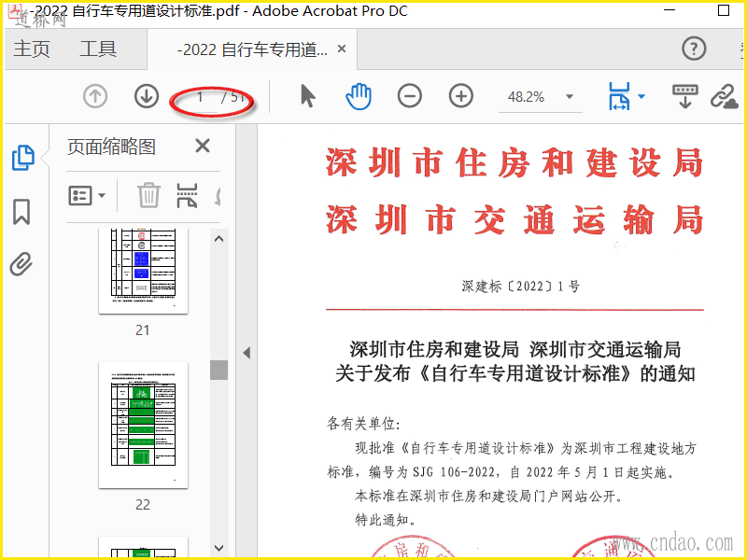Open the attachments paperclip panel
The height and width of the screenshot is (560, 747).
pyautogui.click(x=21, y=264)
